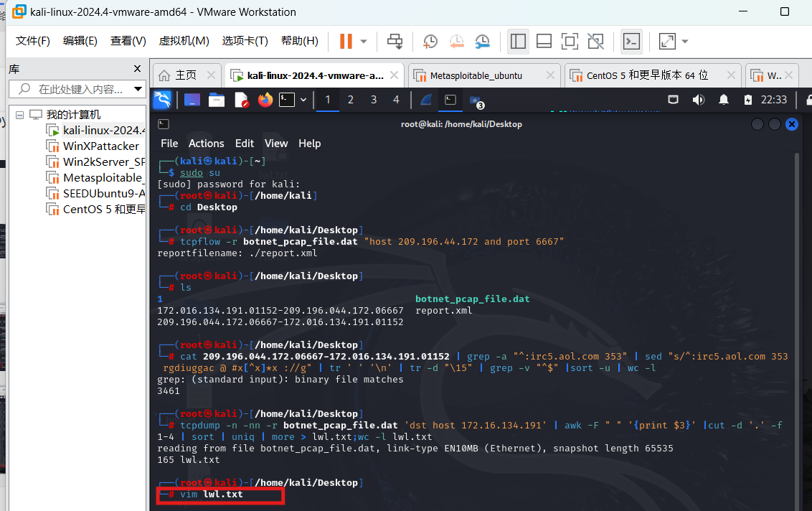Viewport: 812px width, 511px height.
Task: Collapse the 我的计算机 tree node
Action: [x=19, y=115]
